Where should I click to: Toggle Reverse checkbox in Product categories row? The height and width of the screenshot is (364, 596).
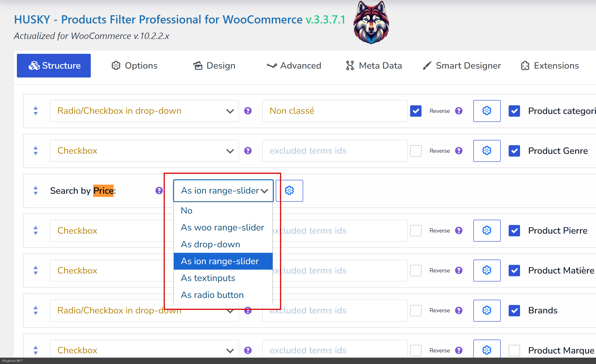[416, 111]
